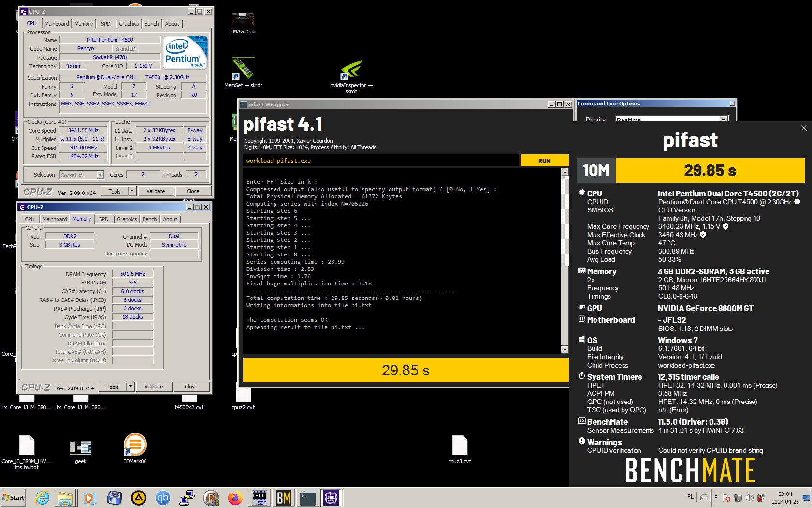The image size is (812, 508).
Task: Click the pifast output scrollbar down arrow
Action: point(565,350)
